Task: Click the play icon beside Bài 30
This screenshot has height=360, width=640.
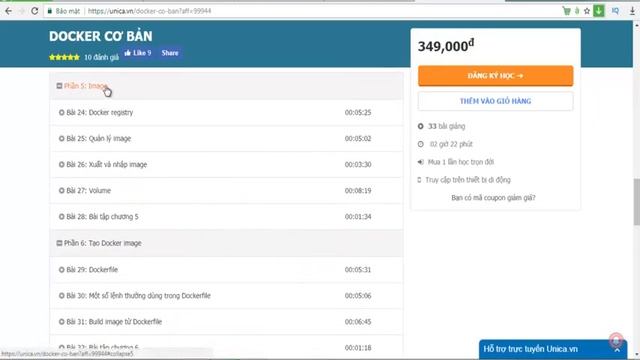Action: tap(62, 296)
